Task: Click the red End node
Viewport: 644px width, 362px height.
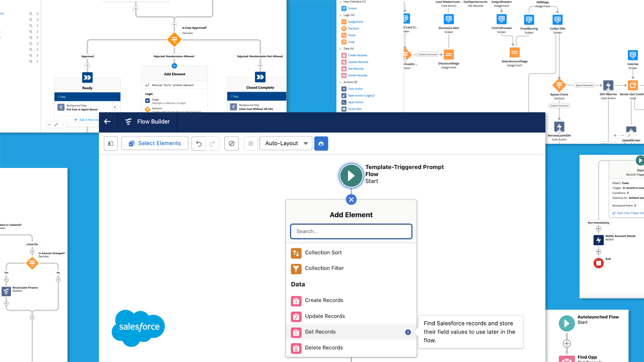Action: pos(599,263)
